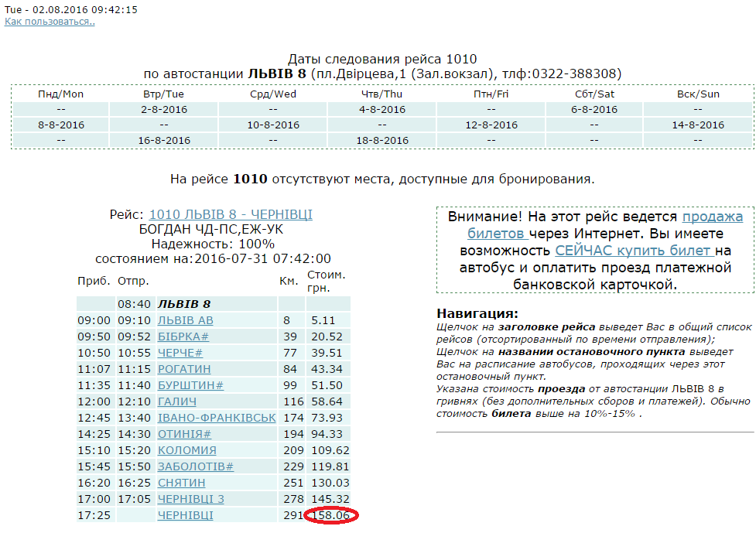This screenshot has width=756, height=533.
Task: Click 'Даты следования рейса 1010' heading
Action: [x=382, y=60]
